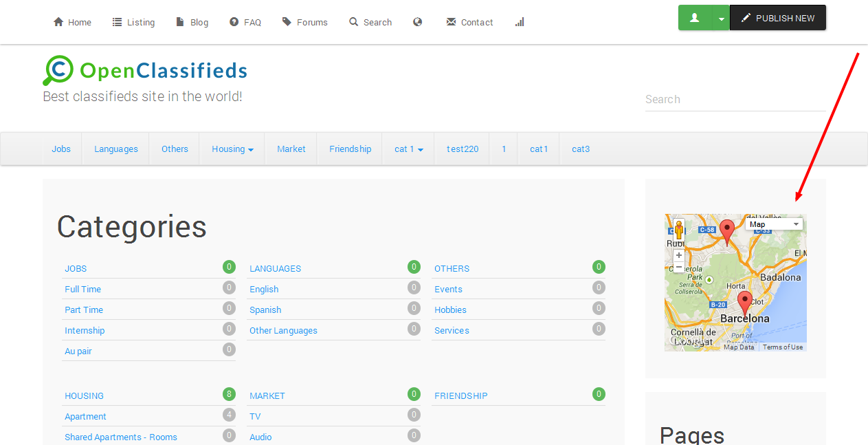Screen dimensions: 868x445
Task: Open the OTHERS category heading link
Action: [452, 269]
